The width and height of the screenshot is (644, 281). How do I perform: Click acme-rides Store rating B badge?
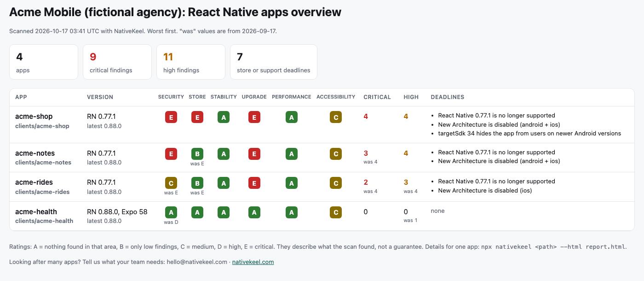click(x=197, y=183)
